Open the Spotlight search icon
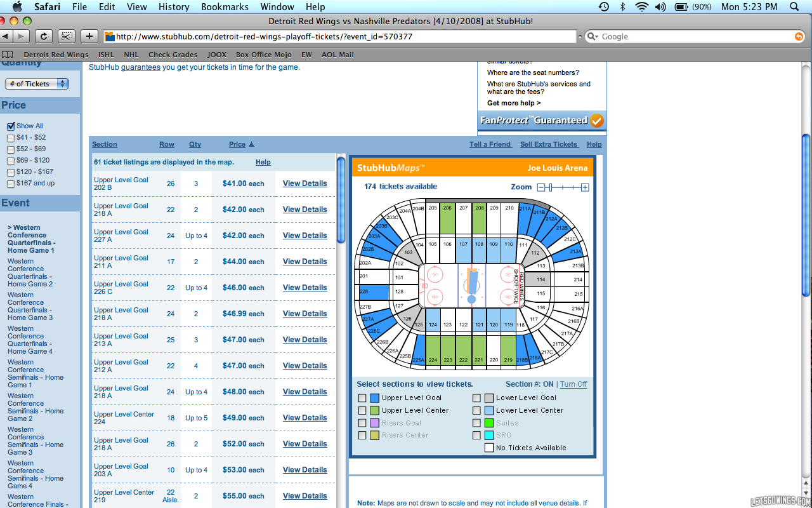Screen dimensions: 812x508 [794, 7]
